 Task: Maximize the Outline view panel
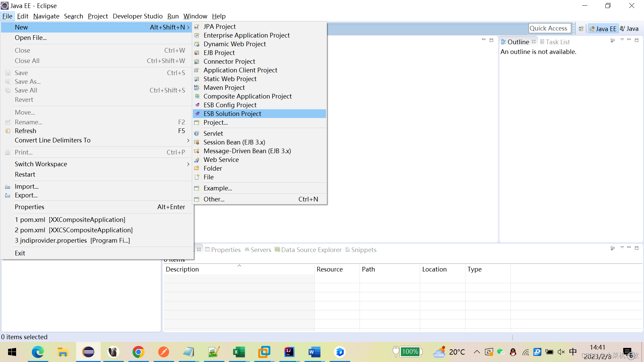point(637,40)
